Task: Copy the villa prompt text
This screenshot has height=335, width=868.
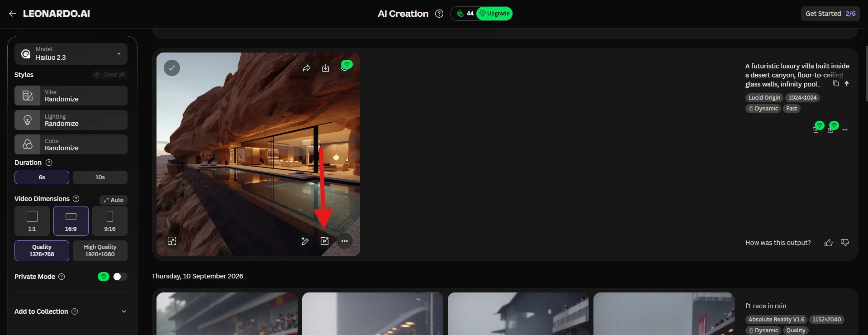Action: [836, 84]
